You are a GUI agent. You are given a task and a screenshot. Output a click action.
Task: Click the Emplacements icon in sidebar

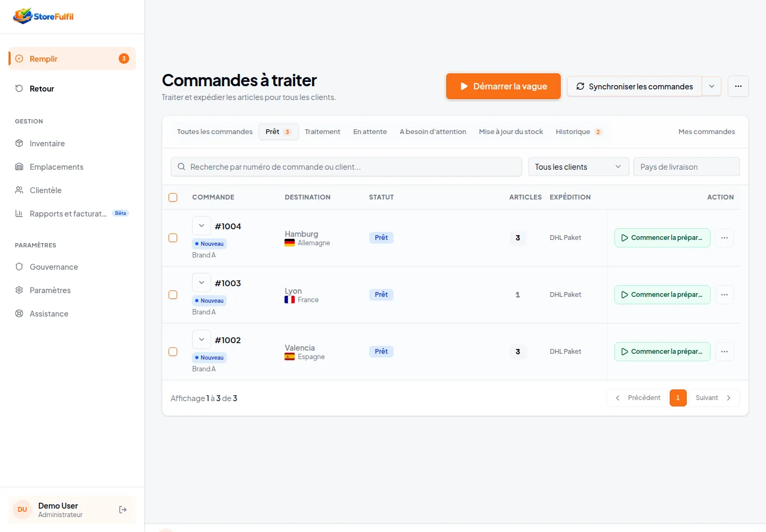(x=19, y=167)
